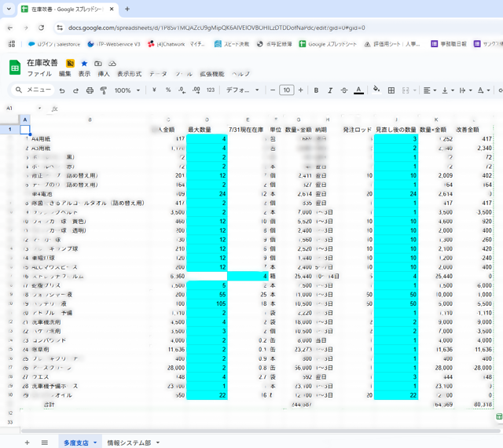
Task: Open the fill color bucket
Action: point(376,90)
